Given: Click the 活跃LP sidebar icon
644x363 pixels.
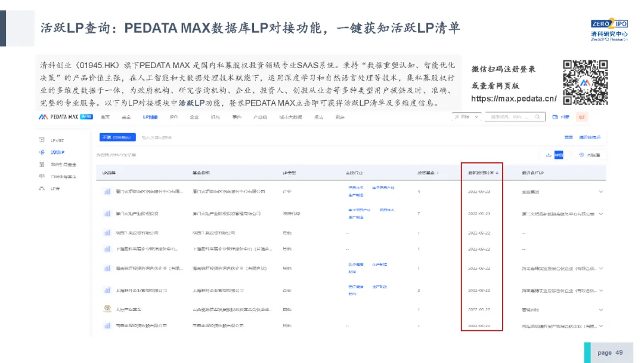Looking at the screenshot, I should (42, 152).
